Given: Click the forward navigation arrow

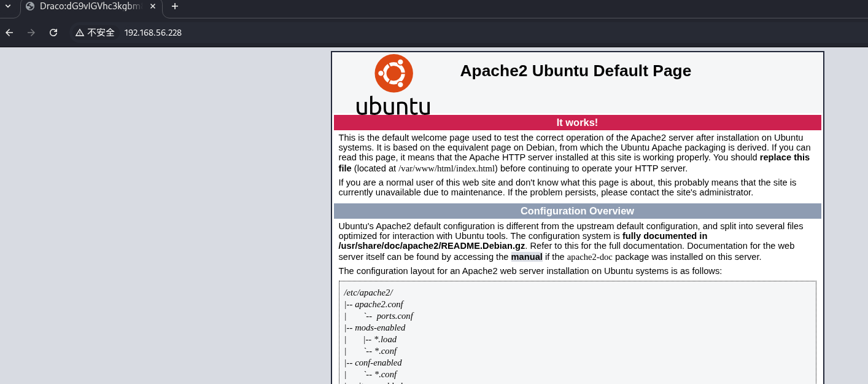Looking at the screenshot, I should [31, 33].
